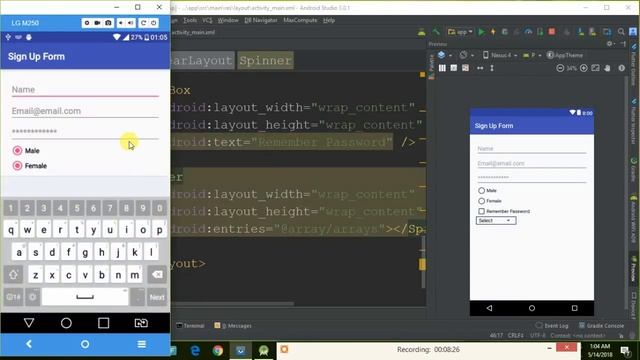The image size is (640, 360).
Task: Select the pan hand tool in preview
Action: [x=607, y=68]
